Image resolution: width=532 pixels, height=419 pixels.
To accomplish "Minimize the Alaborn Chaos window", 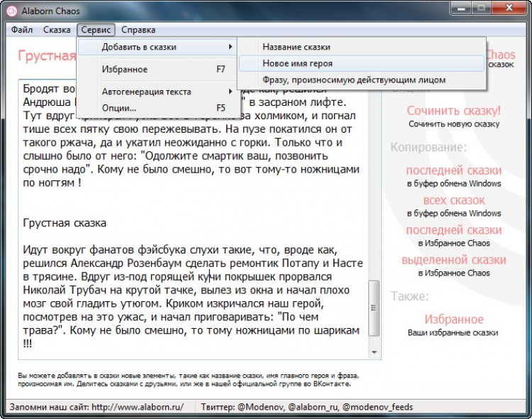I will (462, 8).
